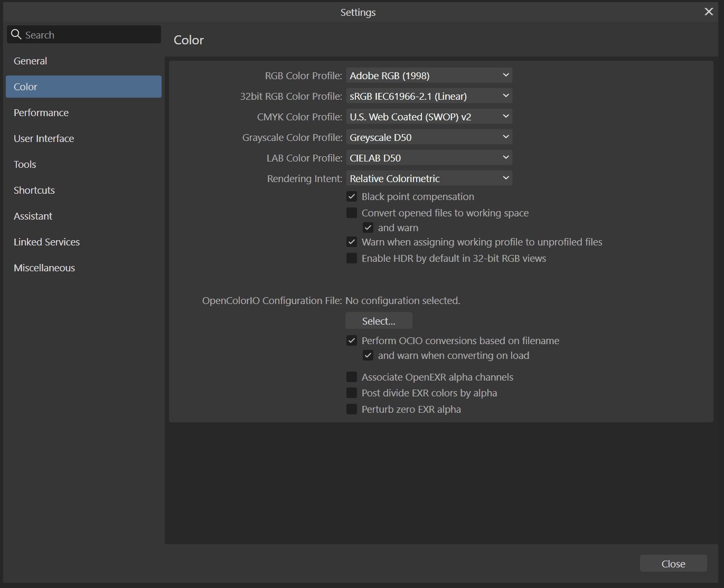Enable HDR by default in 32-bit RGB views
This screenshot has height=588, width=724.
(352, 259)
